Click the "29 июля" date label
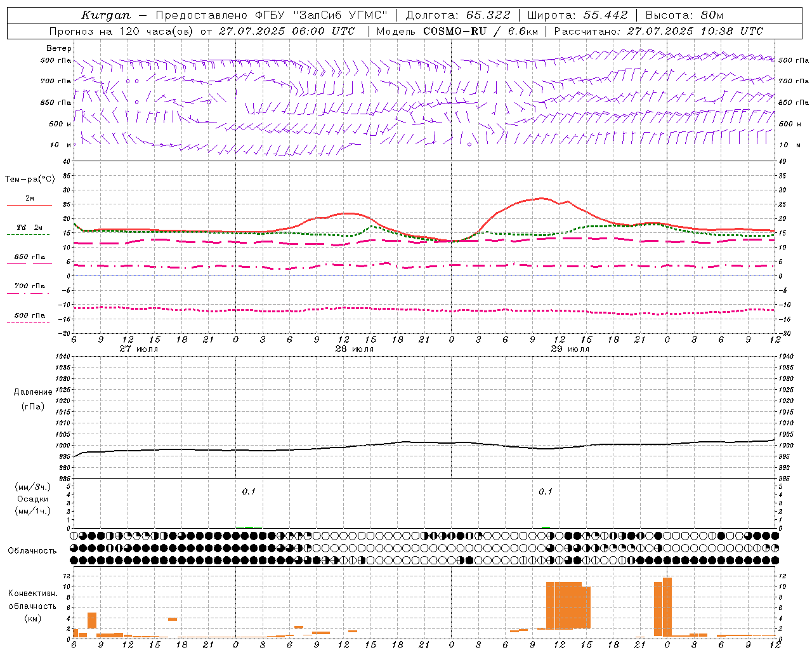Image resolution: width=812 pixels, height=650 pixels. tap(570, 349)
